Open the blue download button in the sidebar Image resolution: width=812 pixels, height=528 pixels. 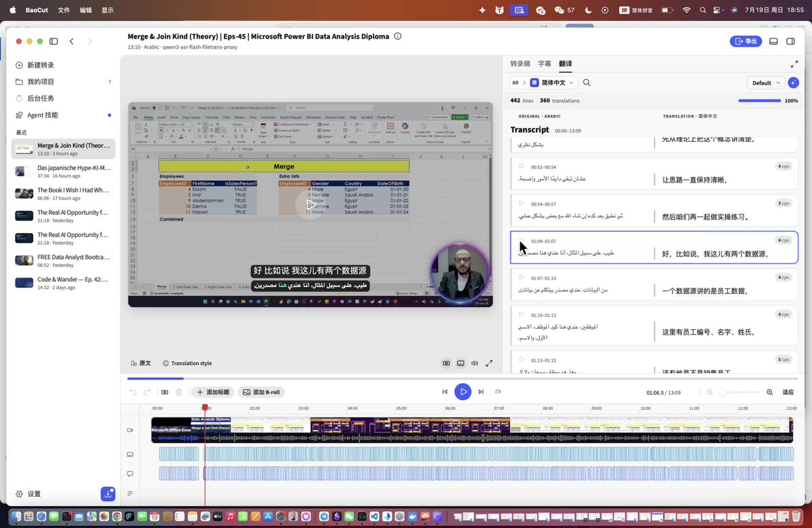108,494
